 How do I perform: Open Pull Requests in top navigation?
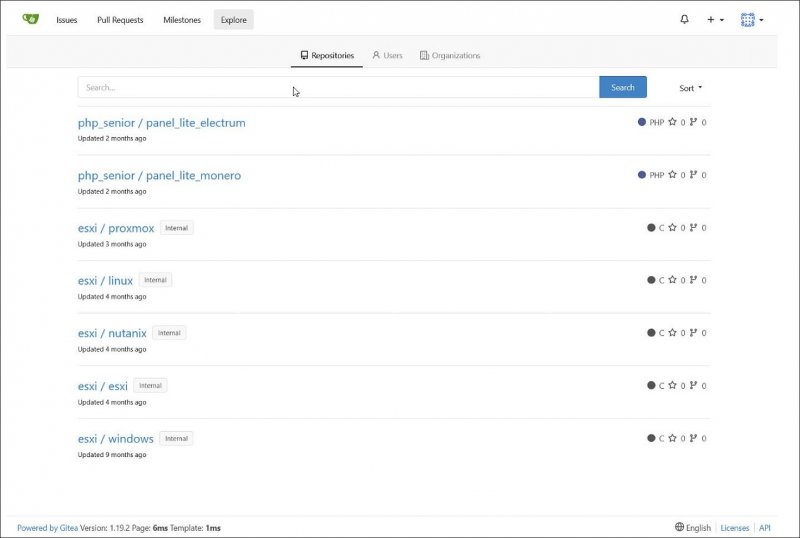pyautogui.click(x=120, y=20)
